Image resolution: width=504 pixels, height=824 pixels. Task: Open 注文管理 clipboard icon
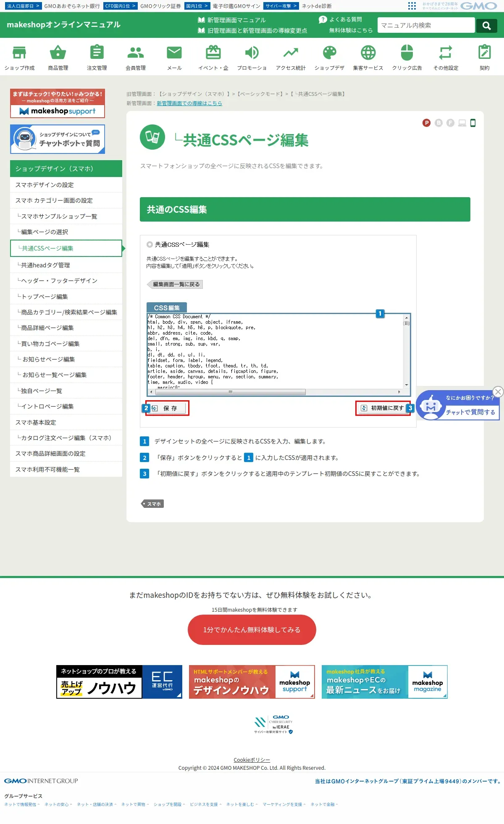[97, 57]
